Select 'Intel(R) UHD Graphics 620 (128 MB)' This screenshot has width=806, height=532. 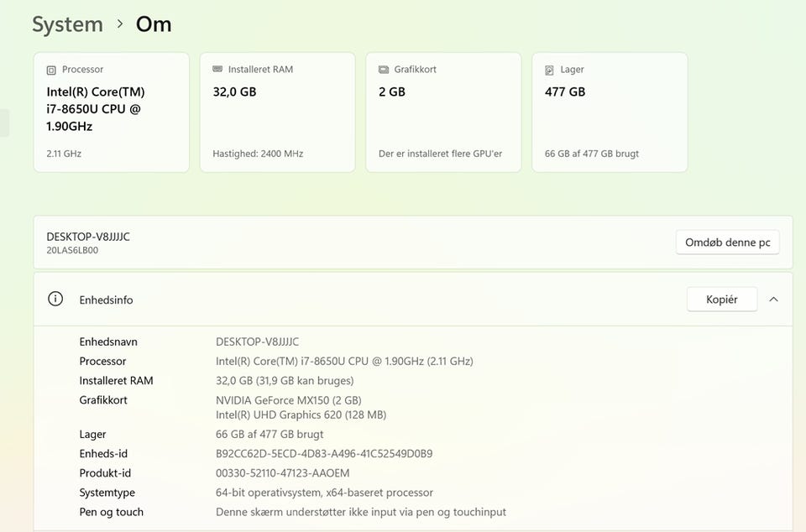coord(301,415)
